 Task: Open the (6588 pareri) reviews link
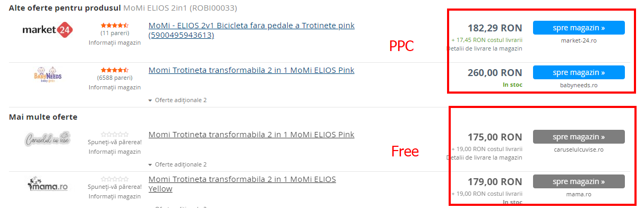click(x=115, y=78)
